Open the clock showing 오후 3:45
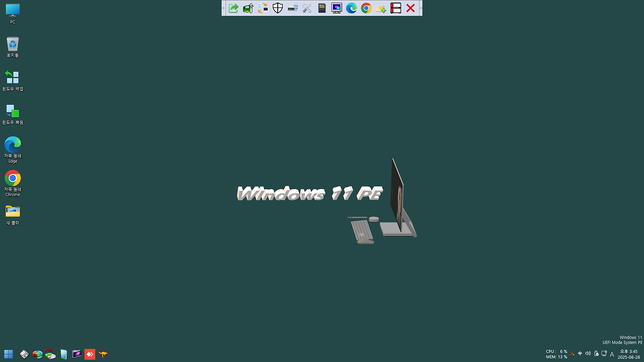644x362 pixels. click(x=628, y=354)
